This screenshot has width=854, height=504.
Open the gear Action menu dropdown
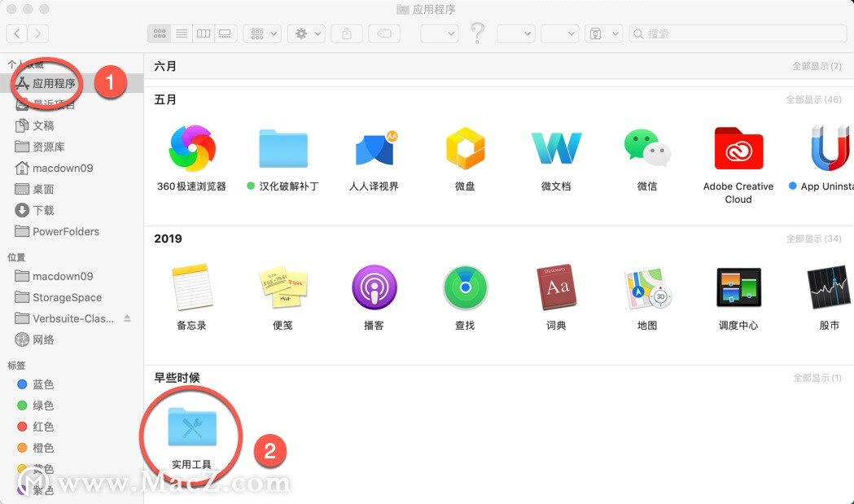pyautogui.click(x=307, y=33)
